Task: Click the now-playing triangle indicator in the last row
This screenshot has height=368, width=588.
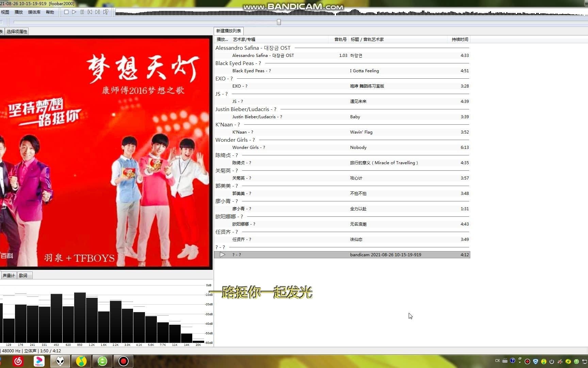Action: 222,255
